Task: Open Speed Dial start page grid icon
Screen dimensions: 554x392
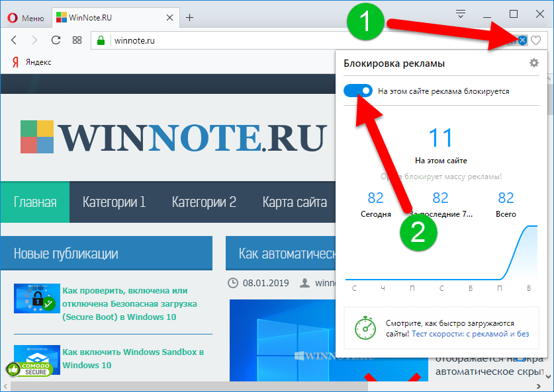Action: [x=77, y=40]
